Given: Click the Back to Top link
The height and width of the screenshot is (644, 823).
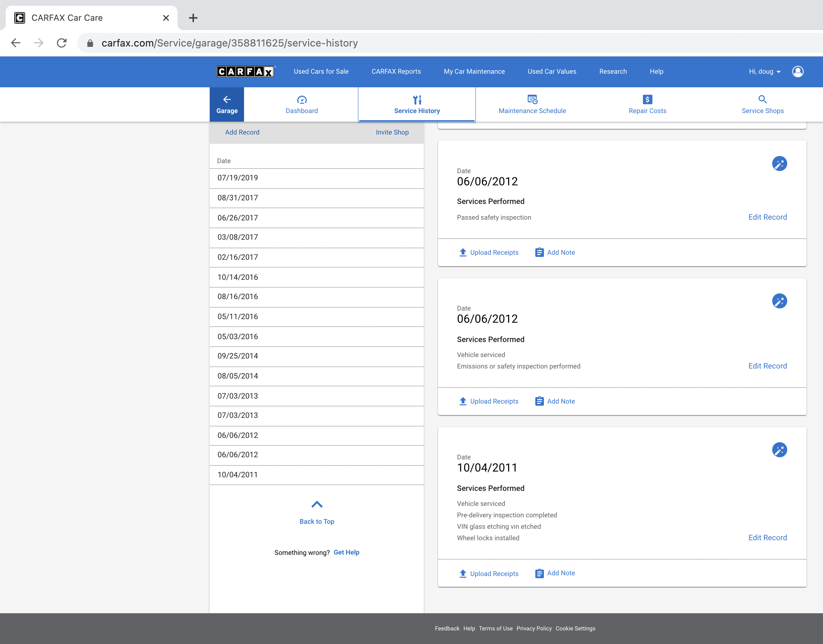Looking at the screenshot, I should pos(317,521).
